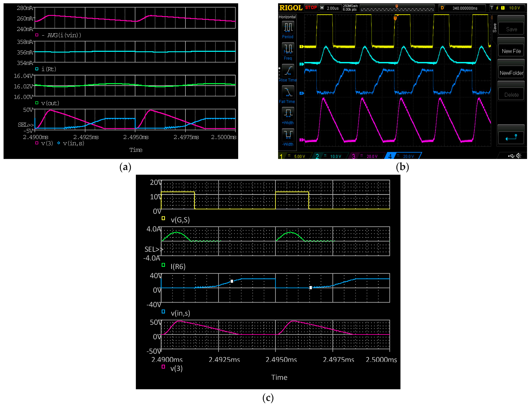Screen dimensions: 532x405
Task: Click the waveform memory position bar
Action: pyautogui.click(x=397, y=9)
